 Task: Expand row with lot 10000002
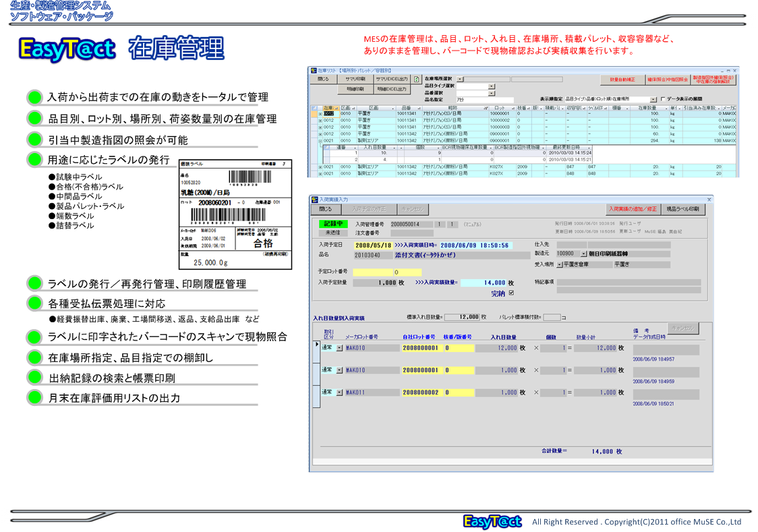(x=320, y=121)
